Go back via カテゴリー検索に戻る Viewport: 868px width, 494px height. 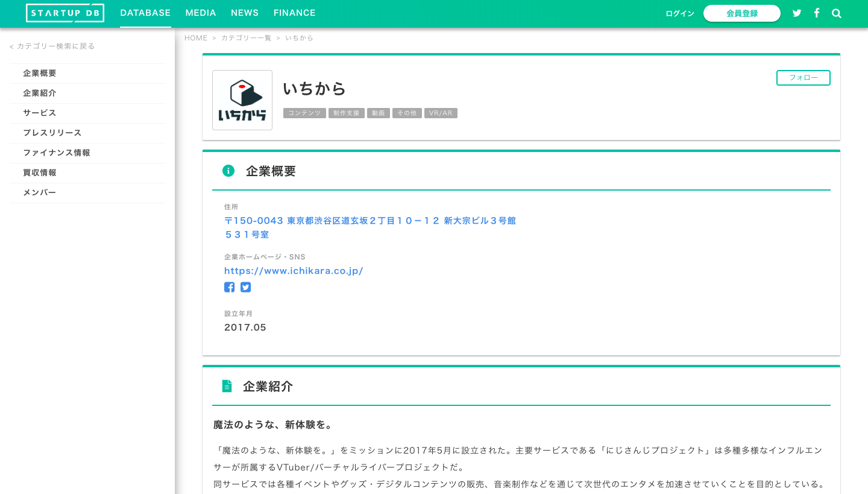click(x=52, y=46)
